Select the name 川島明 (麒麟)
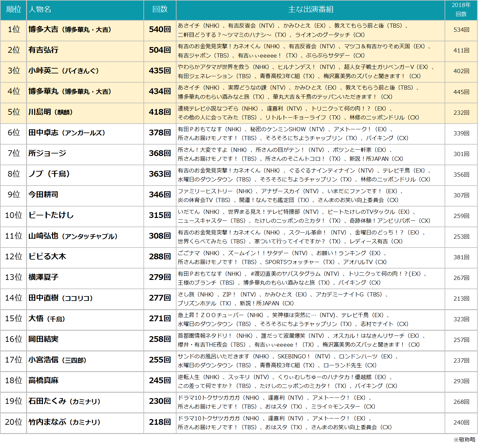Viewport: 478px width, 448px height. (x=51, y=112)
